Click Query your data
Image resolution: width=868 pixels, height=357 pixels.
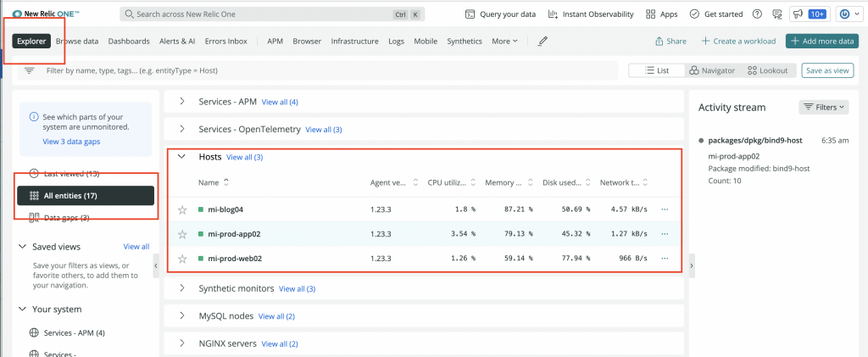500,14
